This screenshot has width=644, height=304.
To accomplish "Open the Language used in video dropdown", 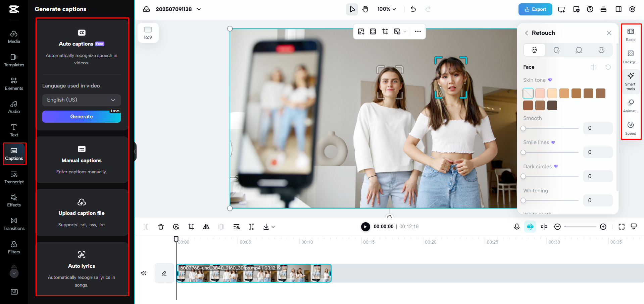I will (x=81, y=100).
